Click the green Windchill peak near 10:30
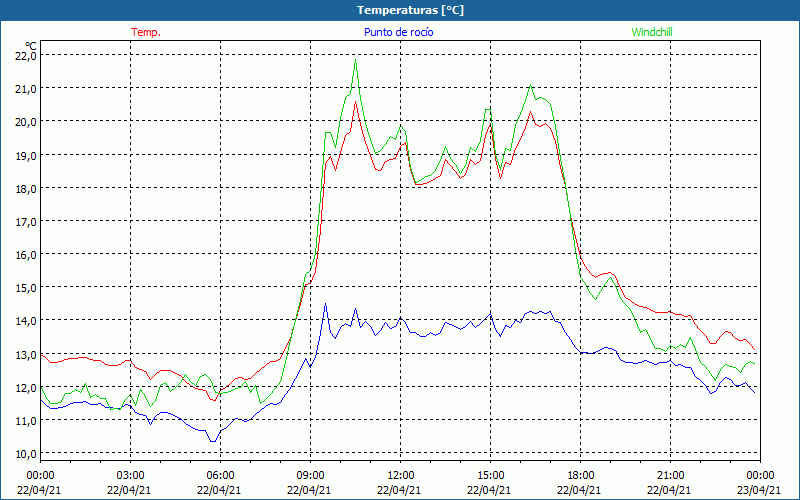 [355, 60]
